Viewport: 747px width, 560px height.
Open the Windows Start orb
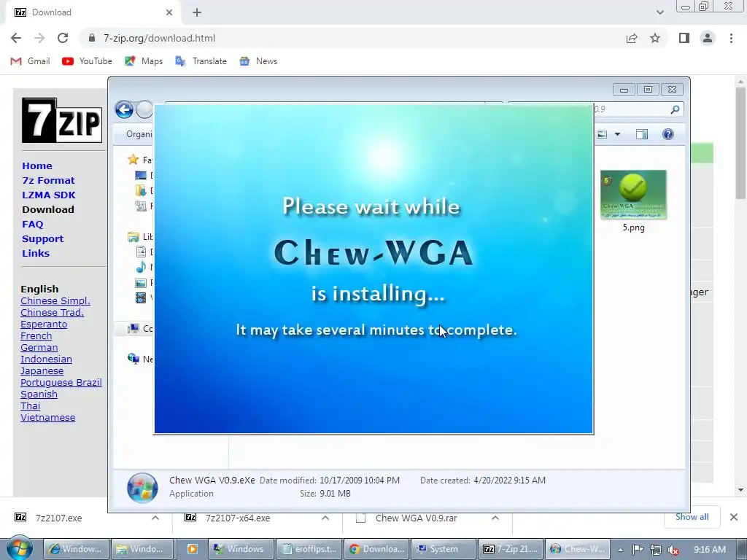point(20,548)
